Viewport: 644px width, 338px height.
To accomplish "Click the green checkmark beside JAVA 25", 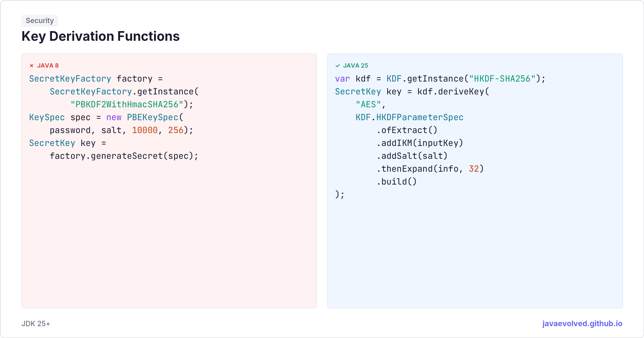I will 338,66.
